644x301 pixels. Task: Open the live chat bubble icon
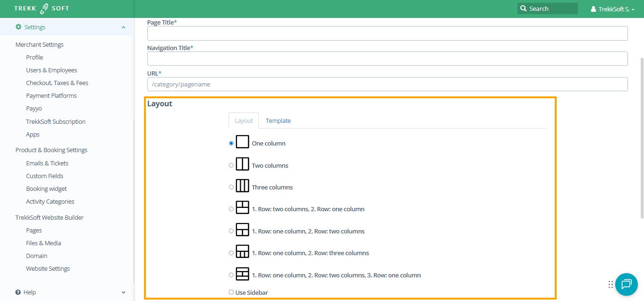click(627, 284)
